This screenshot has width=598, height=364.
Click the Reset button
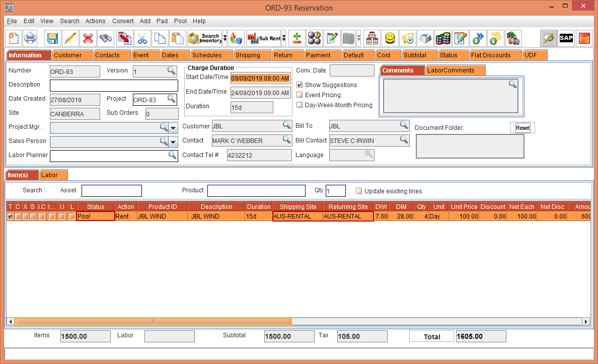pyautogui.click(x=522, y=128)
